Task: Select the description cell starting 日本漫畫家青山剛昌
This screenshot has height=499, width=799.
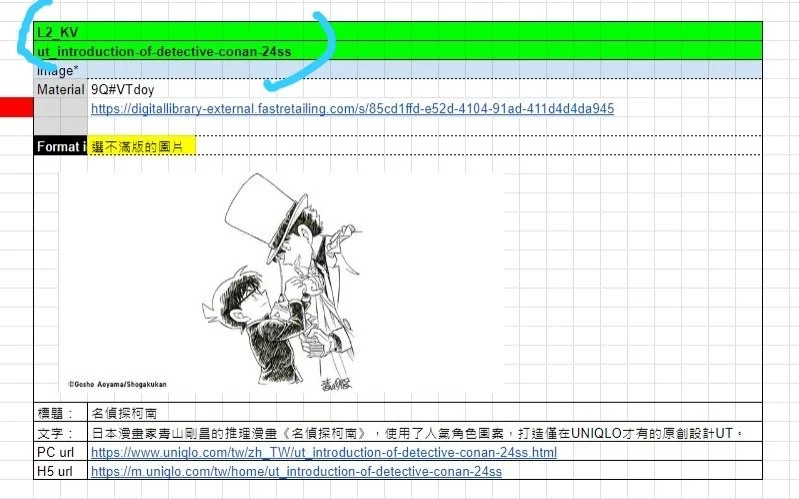Action: click(x=425, y=433)
